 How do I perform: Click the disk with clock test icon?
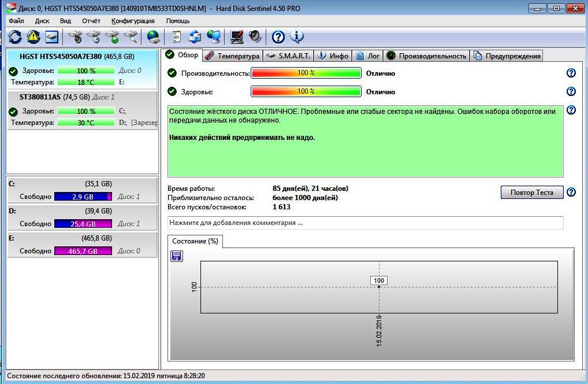point(94,37)
